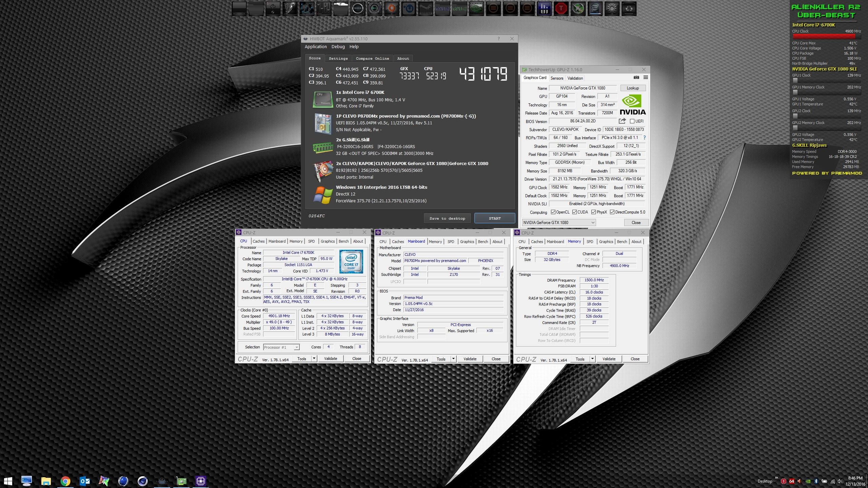Viewport: 868px width, 488px height.
Task: Switch to Sensors tab in GPU-Z
Action: point(557,78)
